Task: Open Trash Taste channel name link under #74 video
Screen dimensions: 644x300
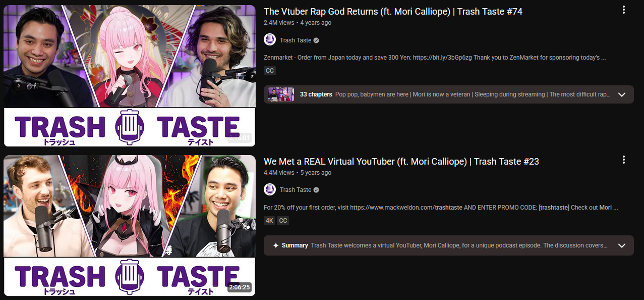Action: [x=296, y=40]
